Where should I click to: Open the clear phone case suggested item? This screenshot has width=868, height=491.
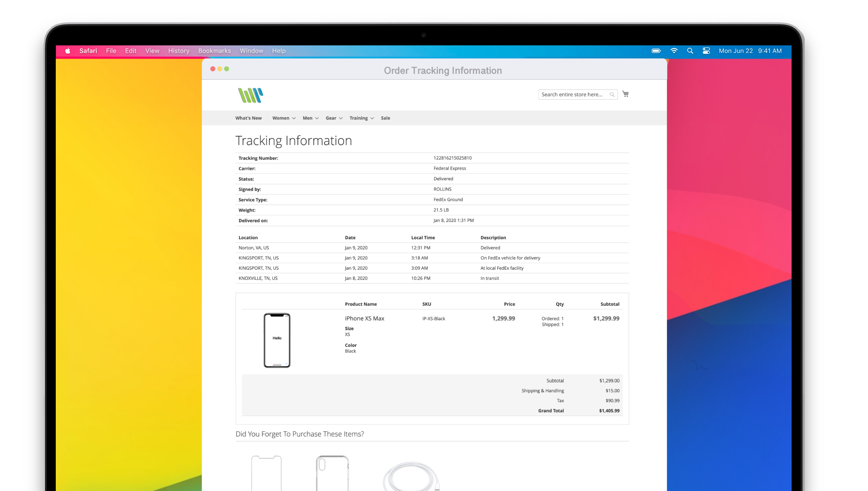pyautogui.click(x=332, y=473)
